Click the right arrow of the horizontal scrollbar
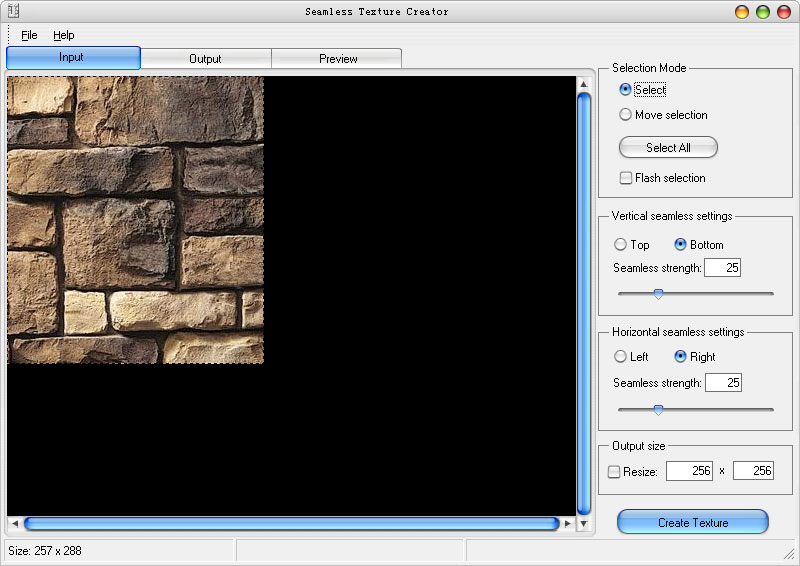The height and width of the screenshot is (566, 800). [568, 523]
